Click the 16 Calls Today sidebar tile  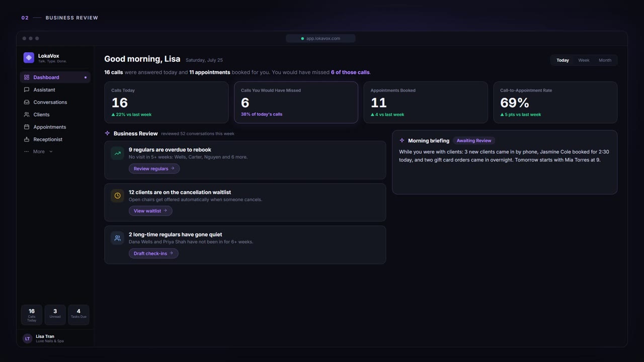(32, 315)
